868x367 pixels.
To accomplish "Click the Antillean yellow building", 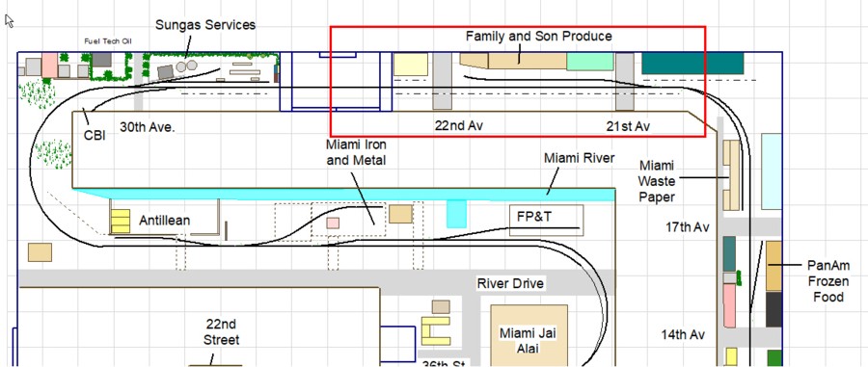I will [121, 222].
